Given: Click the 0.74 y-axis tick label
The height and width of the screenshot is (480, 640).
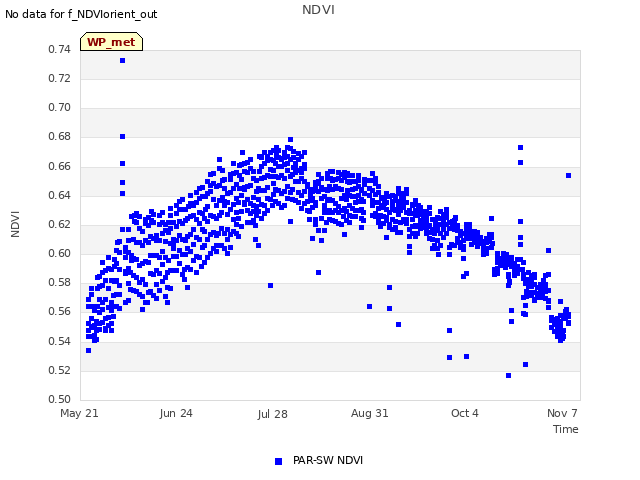Looking at the screenshot, I should click(x=60, y=49).
